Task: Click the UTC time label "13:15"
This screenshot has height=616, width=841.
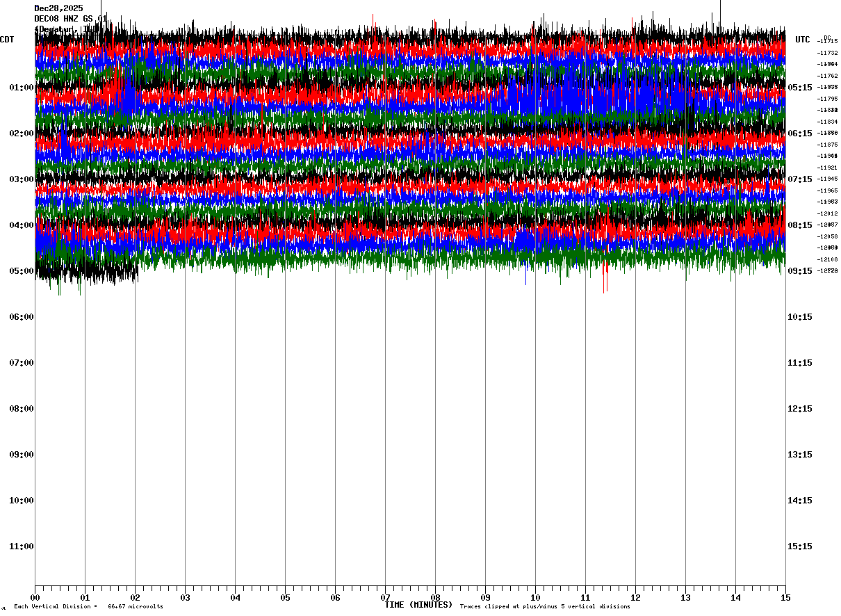Action: pyautogui.click(x=799, y=455)
